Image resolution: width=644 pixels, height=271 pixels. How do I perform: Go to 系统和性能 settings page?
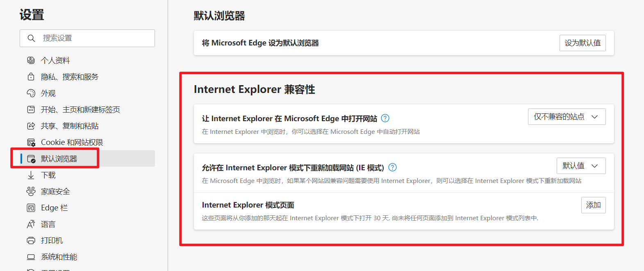pyautogui.click(x=59, y=257)
